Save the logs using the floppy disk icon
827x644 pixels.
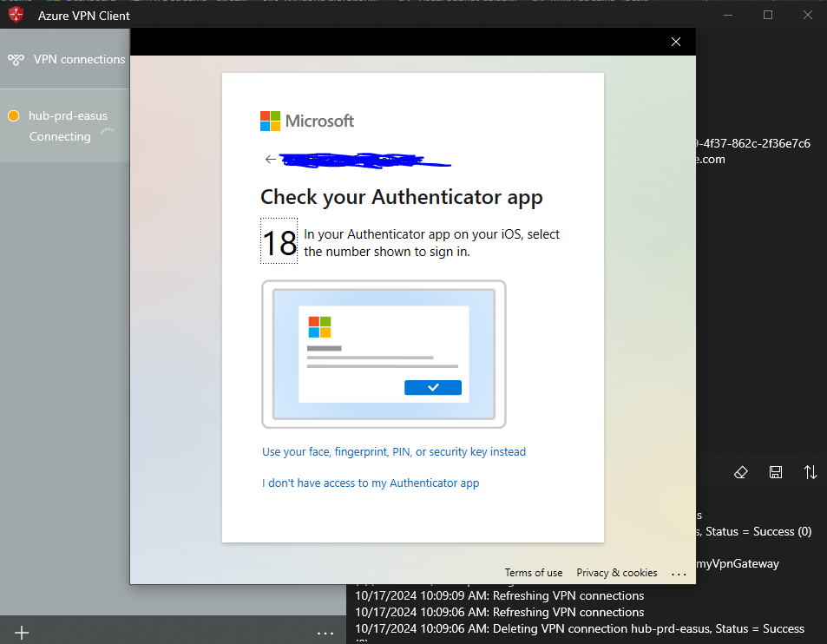(x=776, y=472)
